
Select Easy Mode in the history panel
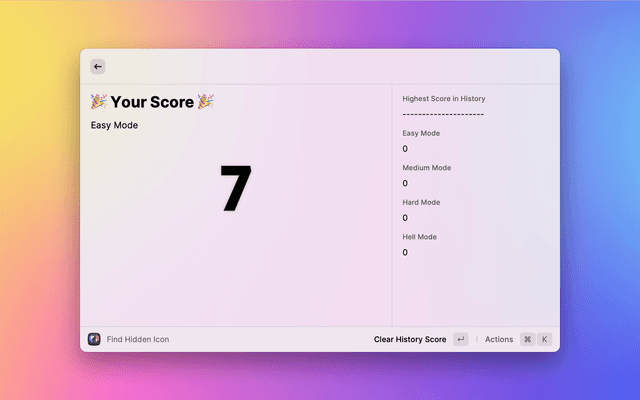[421, 133]
